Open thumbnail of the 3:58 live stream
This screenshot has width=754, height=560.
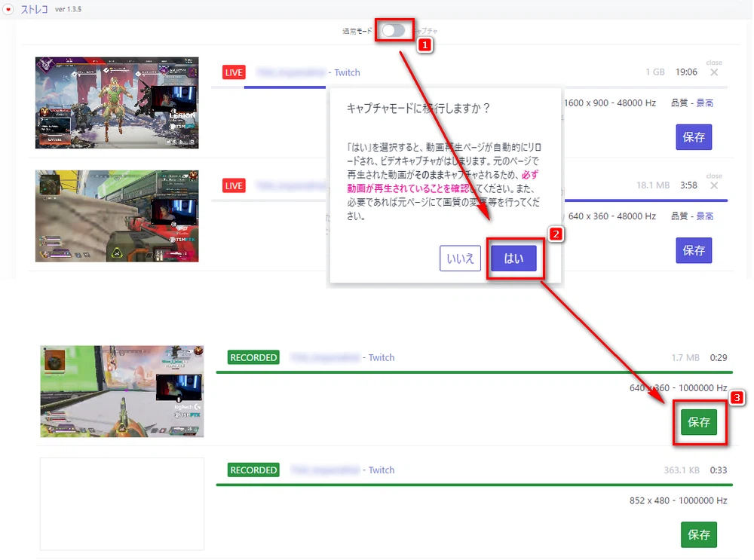tap(117, 216)
